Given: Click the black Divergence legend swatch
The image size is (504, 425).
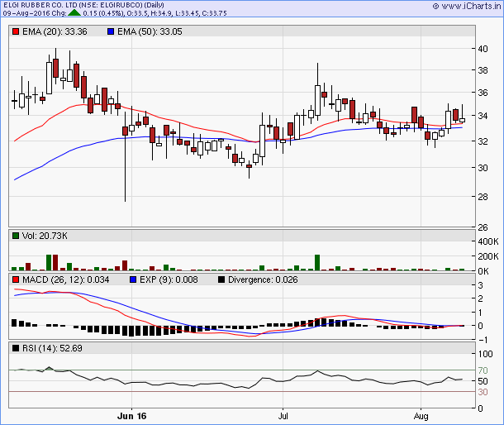Looking at the screenshot, I should [x=221, y=279].
